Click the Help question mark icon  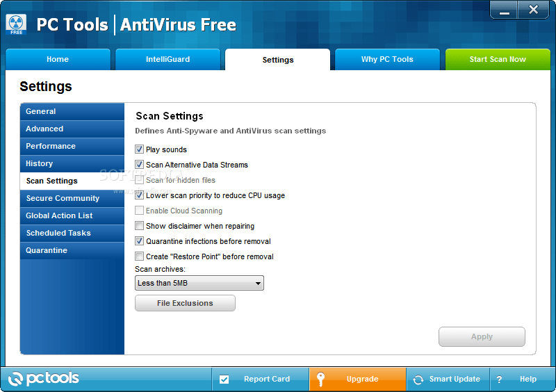pyautogui.click(x=499, y=379)
